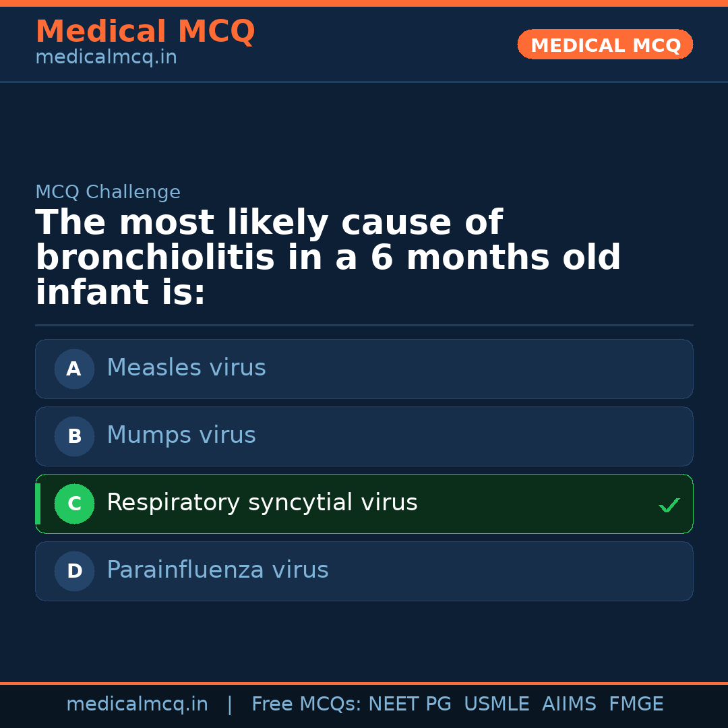728x728 pixels.
Task: Click the letter B circle icon
Action: tap(74, 436)
